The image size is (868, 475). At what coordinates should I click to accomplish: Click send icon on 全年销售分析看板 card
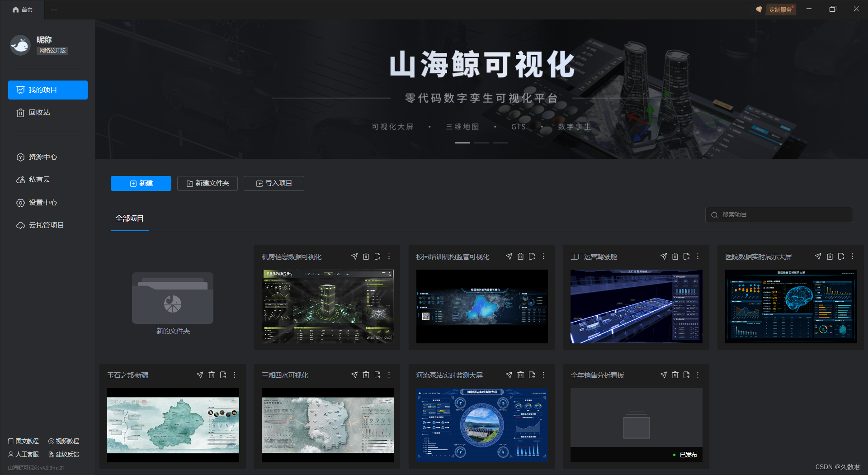click(x=664, y=375)
